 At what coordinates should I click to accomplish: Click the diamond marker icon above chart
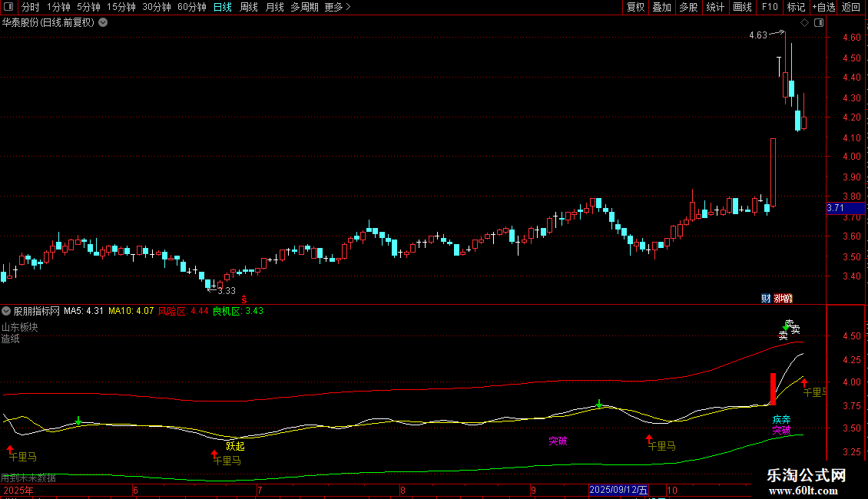(x=805, y=23)
